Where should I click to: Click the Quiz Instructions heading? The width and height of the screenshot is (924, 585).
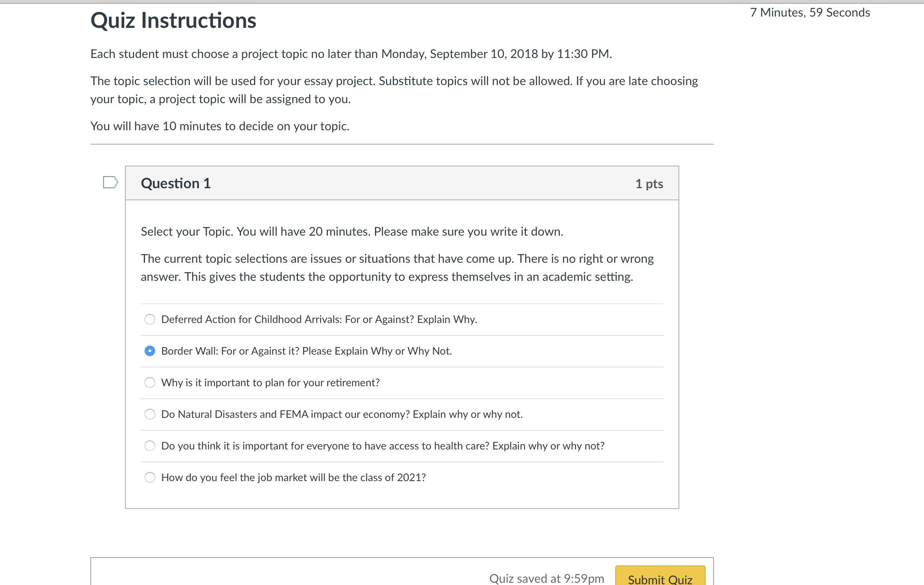click(x=174, y=20)
